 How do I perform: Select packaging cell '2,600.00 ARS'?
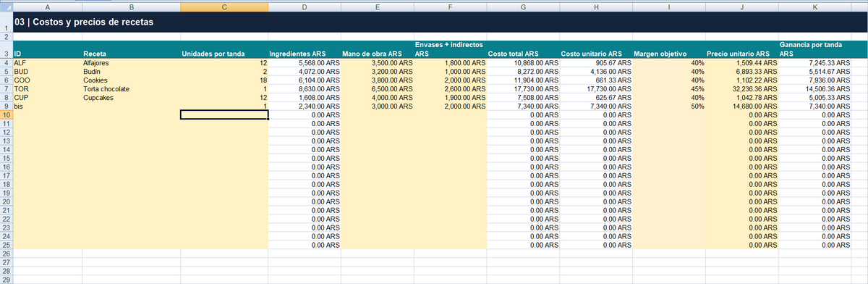(x=451, y=89)
